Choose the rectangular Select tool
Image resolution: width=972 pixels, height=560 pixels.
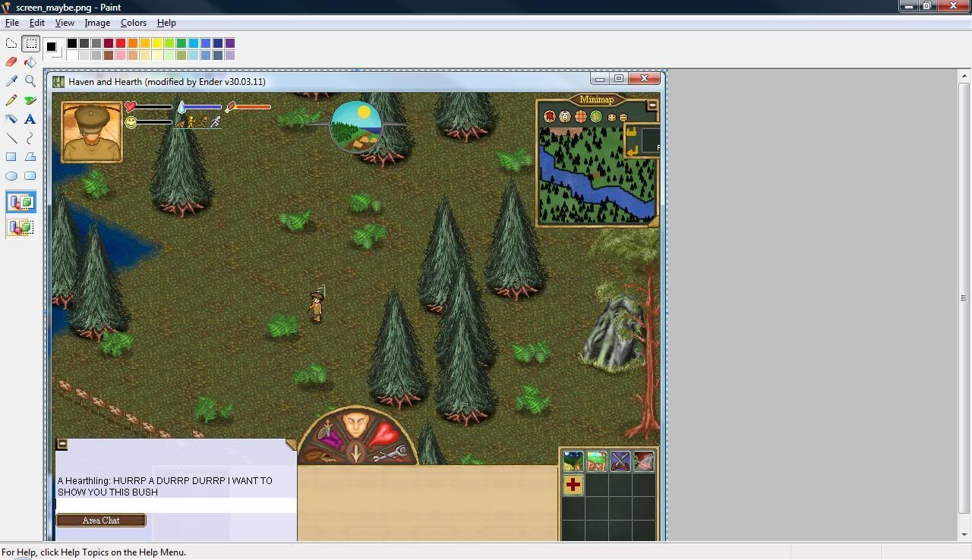[30, 43]
